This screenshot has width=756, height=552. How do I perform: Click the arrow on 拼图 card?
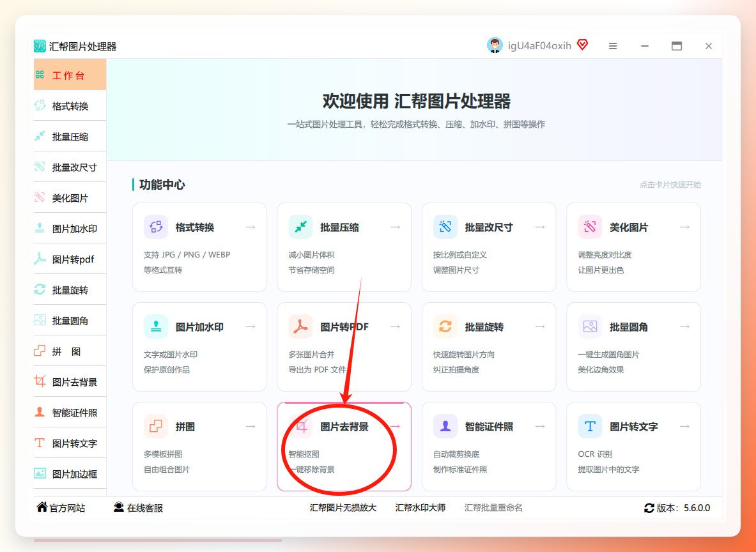[x=251, y=426]
